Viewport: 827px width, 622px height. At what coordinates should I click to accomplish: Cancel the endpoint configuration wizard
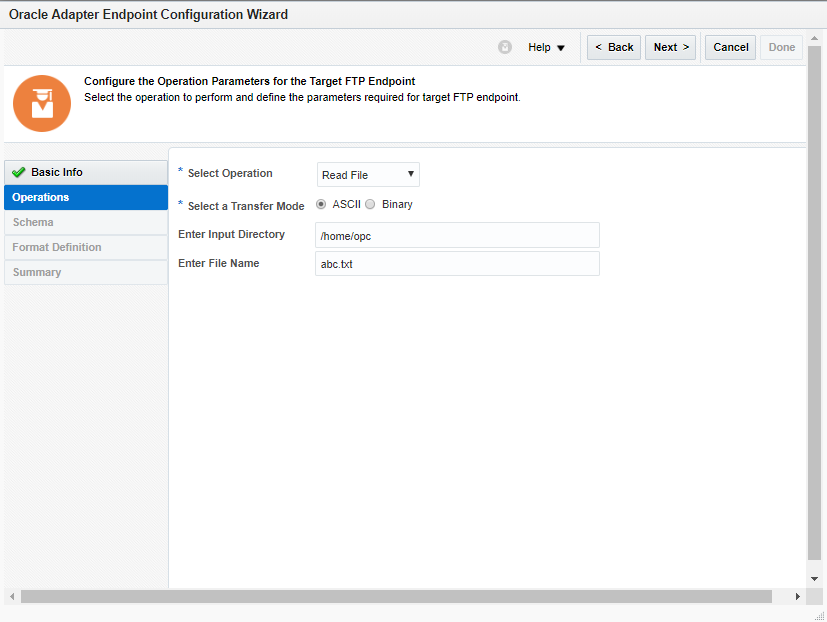point(730,47)
